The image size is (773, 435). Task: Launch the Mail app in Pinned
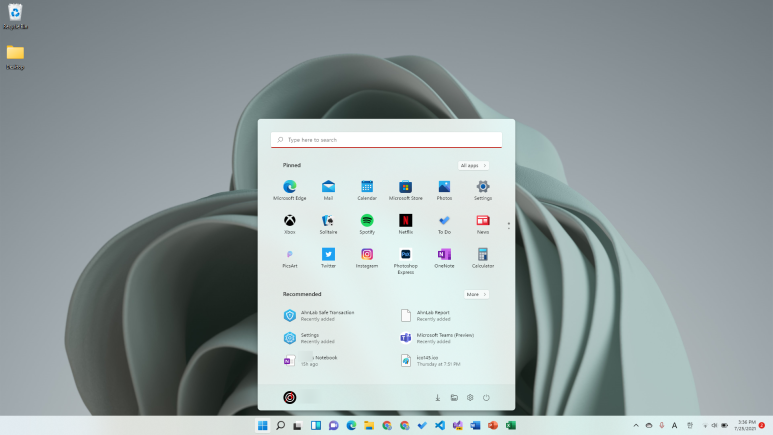click(x=328, y=190)
